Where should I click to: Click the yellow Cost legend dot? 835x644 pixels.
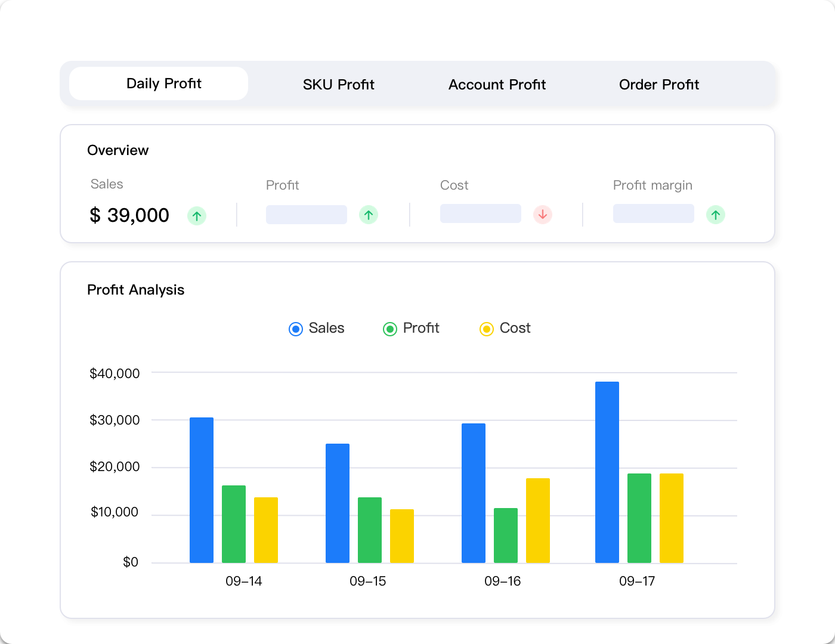pyautogui.click(x=486, y=328)
